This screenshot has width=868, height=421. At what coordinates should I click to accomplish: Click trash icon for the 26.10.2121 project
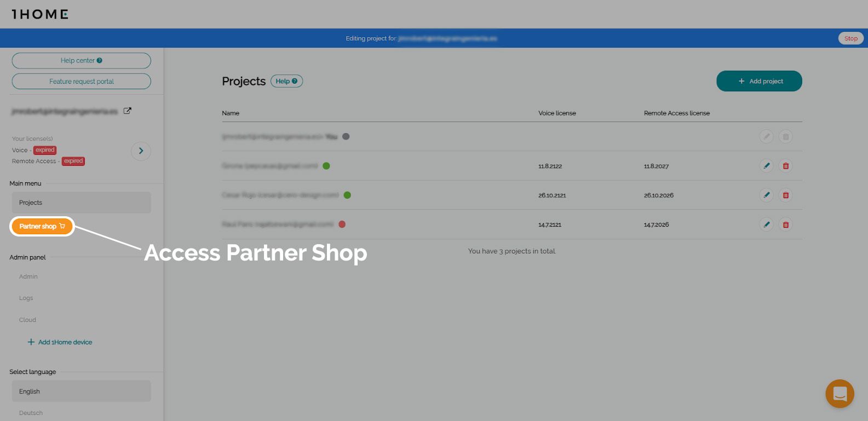tap(785, 195)
